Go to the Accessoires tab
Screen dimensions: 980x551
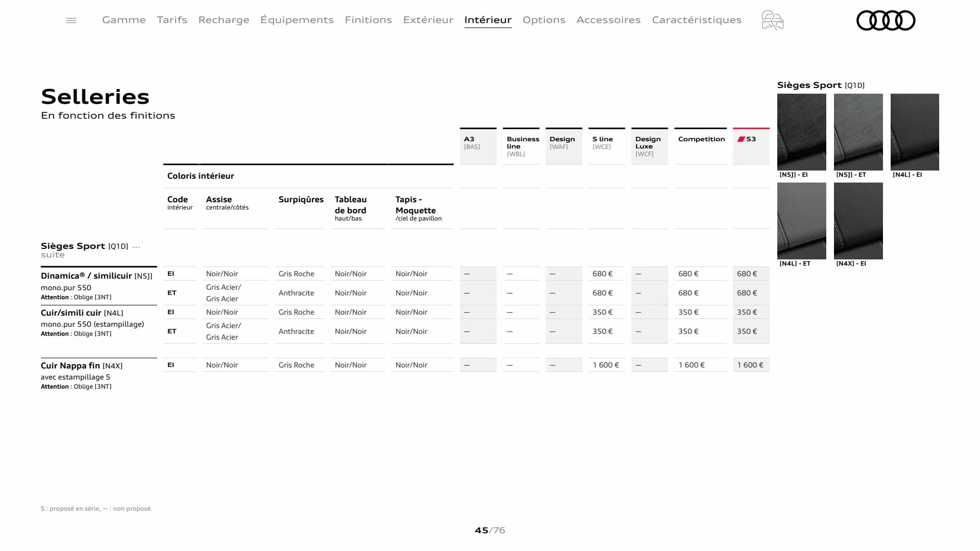[x=609, y=20]
